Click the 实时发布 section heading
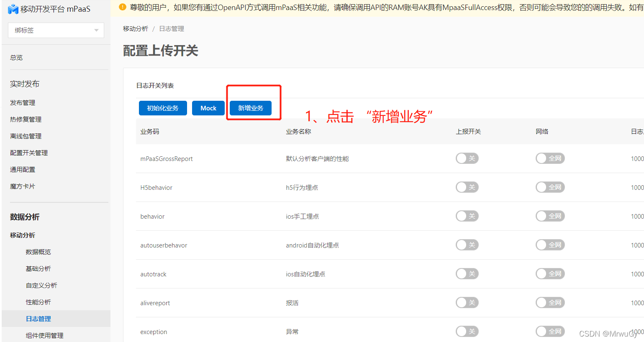 tap(25, 84)
